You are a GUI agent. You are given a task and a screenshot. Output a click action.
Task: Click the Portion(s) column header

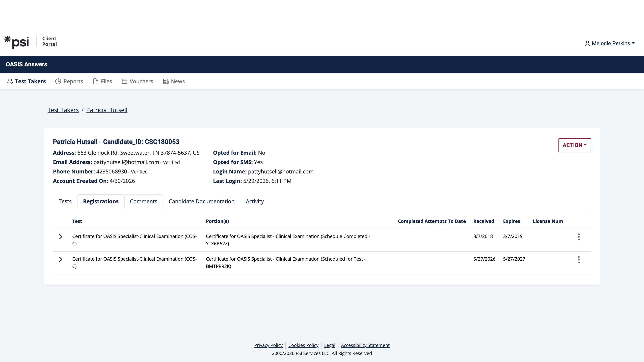tap(217, 221)
